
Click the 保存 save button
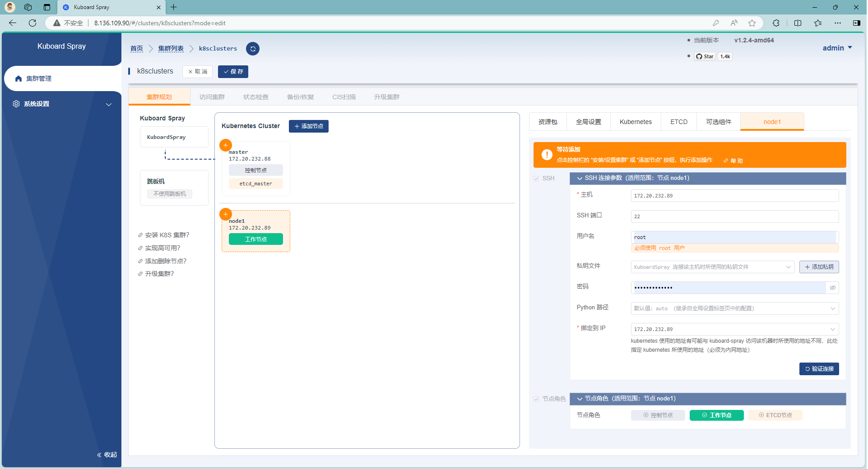(x=233, y=72)
